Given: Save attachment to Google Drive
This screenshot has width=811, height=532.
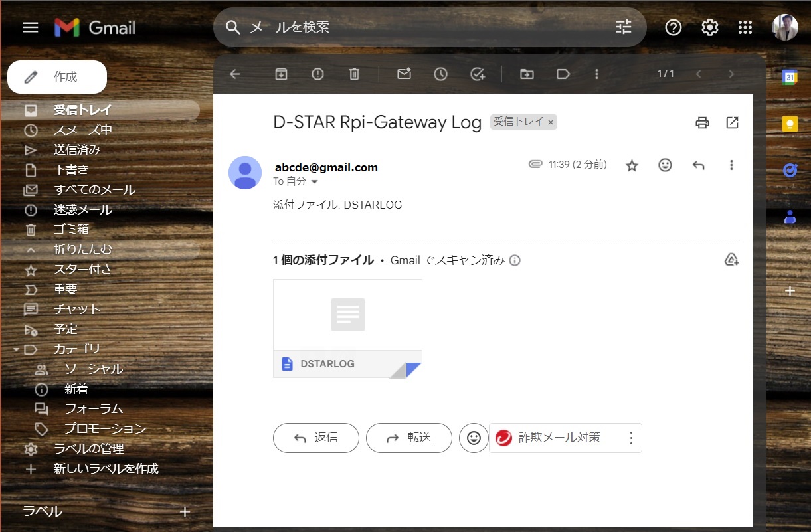Looking at the screenshot, I should (731, 260).
